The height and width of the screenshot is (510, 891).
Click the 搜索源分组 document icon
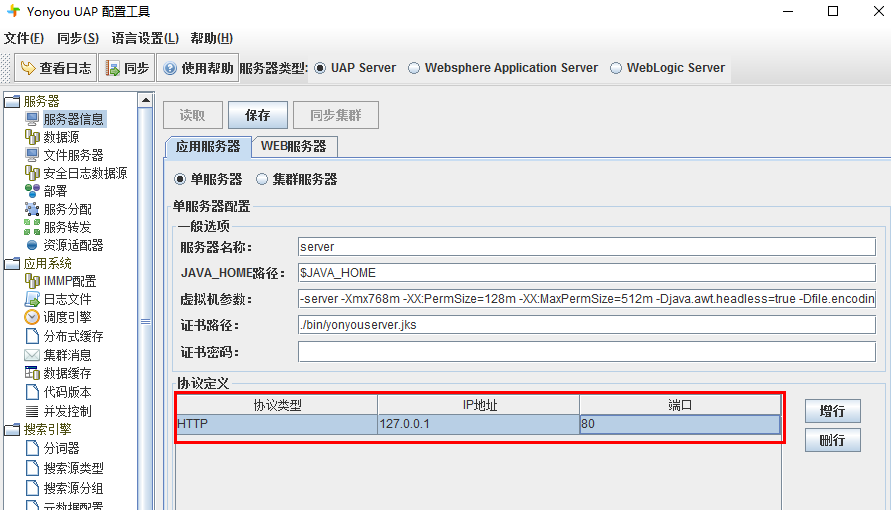(32, 488)
